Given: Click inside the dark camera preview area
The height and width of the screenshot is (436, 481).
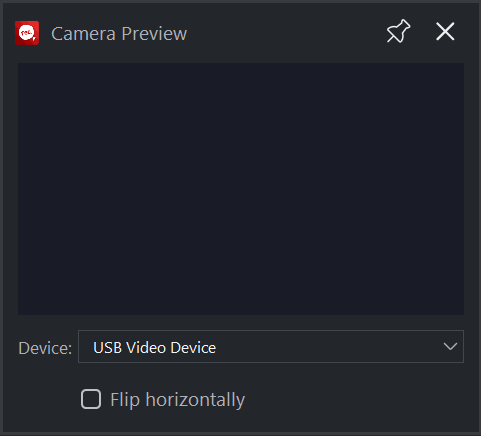Looking at the screenshot, I should [241, 189].
